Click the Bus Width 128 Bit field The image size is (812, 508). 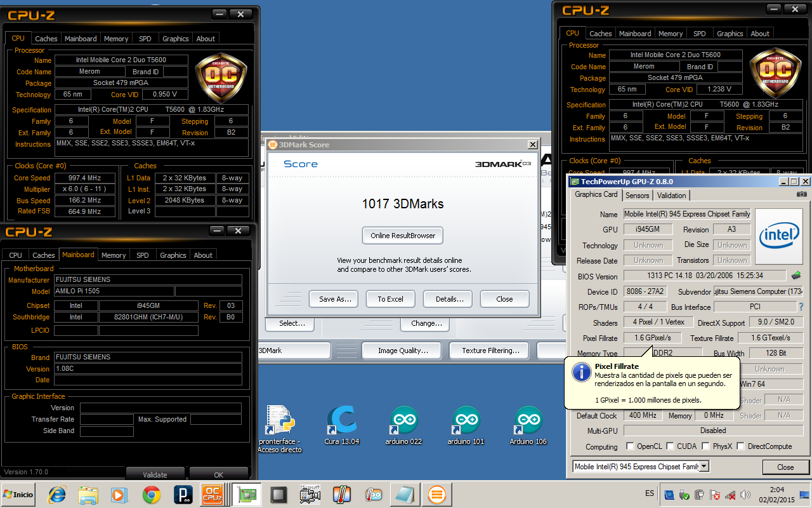[x=776, y=353]
